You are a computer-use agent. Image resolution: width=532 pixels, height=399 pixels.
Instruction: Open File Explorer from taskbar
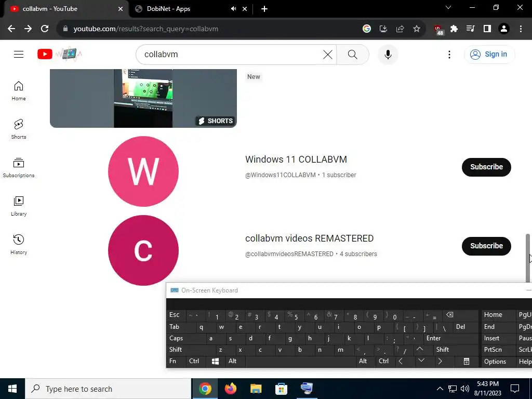point(256,389)
